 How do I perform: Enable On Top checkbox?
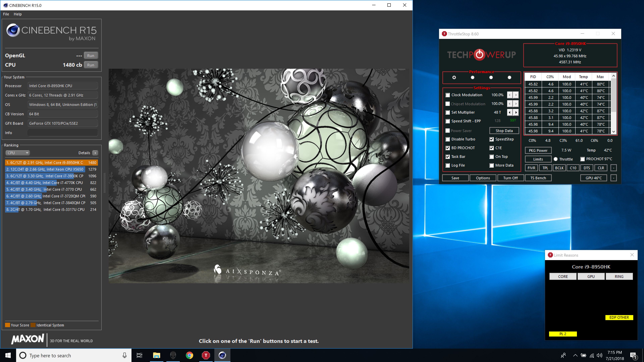click(492, 157)
